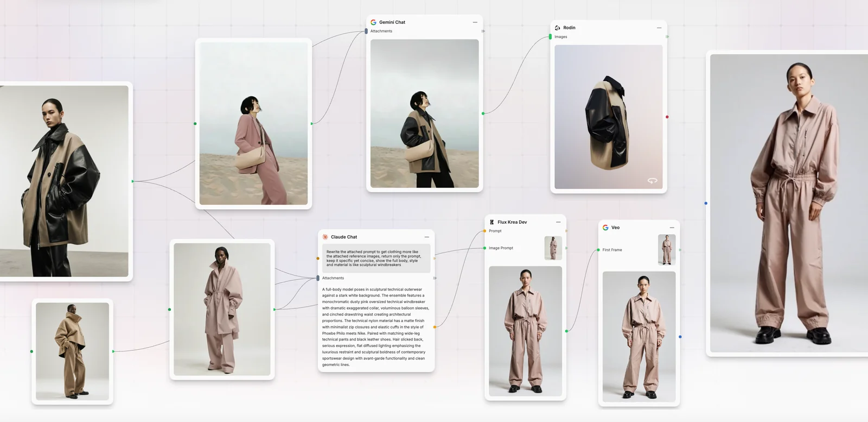
Task: Click the green Images input port on Rodin
Action: (550, 37)
